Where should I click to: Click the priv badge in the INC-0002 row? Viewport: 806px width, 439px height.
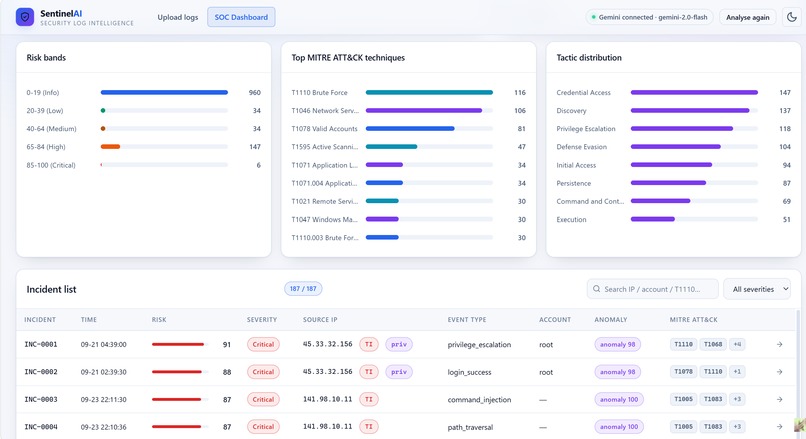[399, 372]
